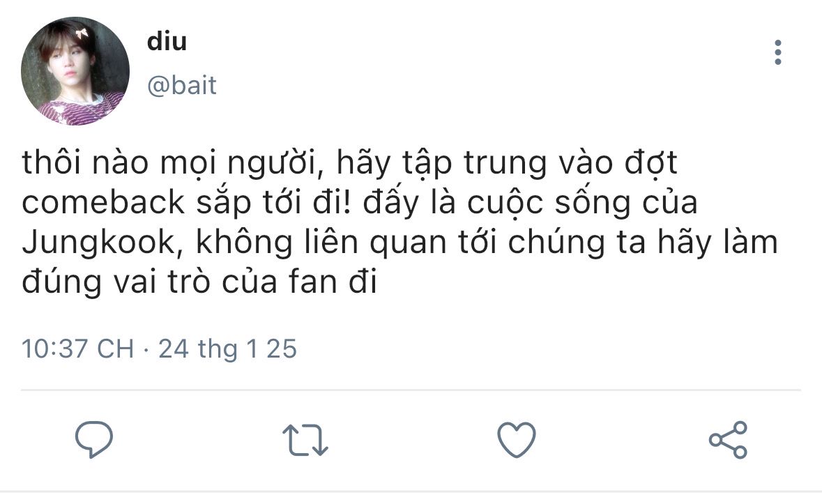Image resolution: width=822 pixels, height=504 pixels.
Task: Click the phrase 'đấy là cuộc sống của'
Action: (530, 203)
